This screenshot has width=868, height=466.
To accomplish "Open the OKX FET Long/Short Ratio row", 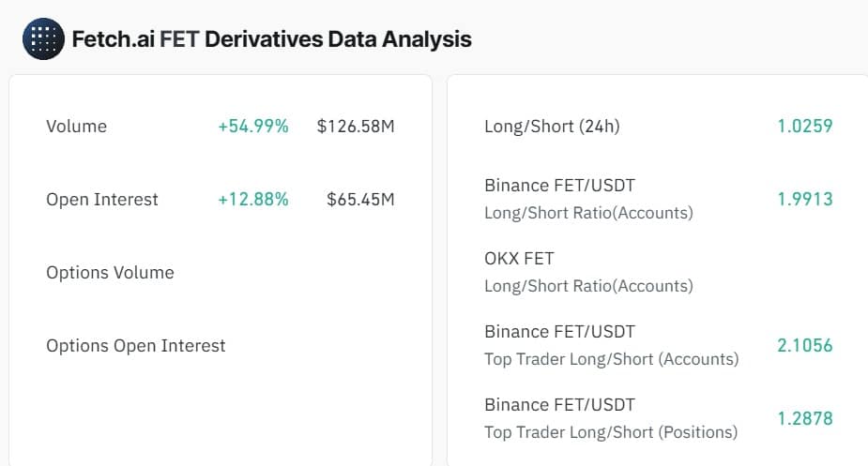I will pos(588,272).
